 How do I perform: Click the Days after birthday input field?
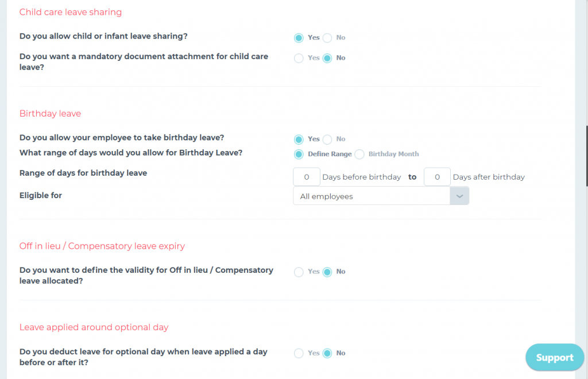(x=437, y=176)
